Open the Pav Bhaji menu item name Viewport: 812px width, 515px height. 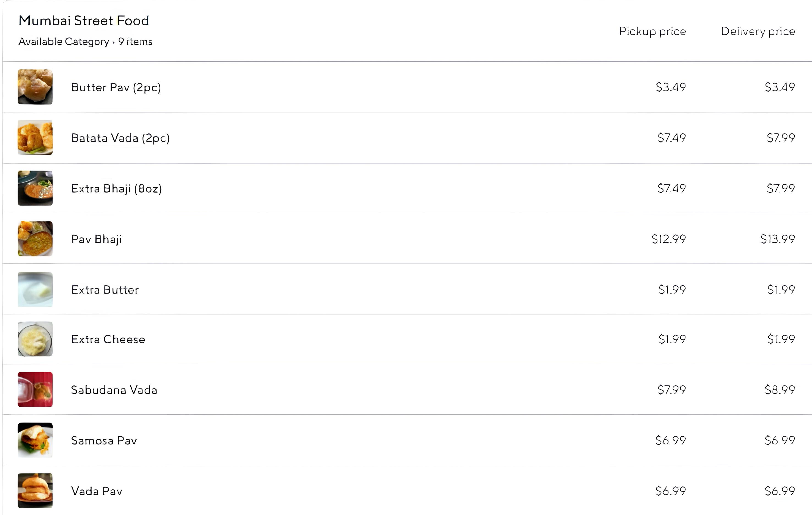[97, 239]
